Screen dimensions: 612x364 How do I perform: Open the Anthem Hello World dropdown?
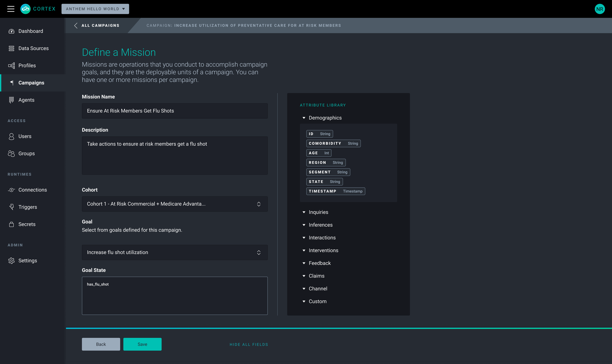coord(95,9)
